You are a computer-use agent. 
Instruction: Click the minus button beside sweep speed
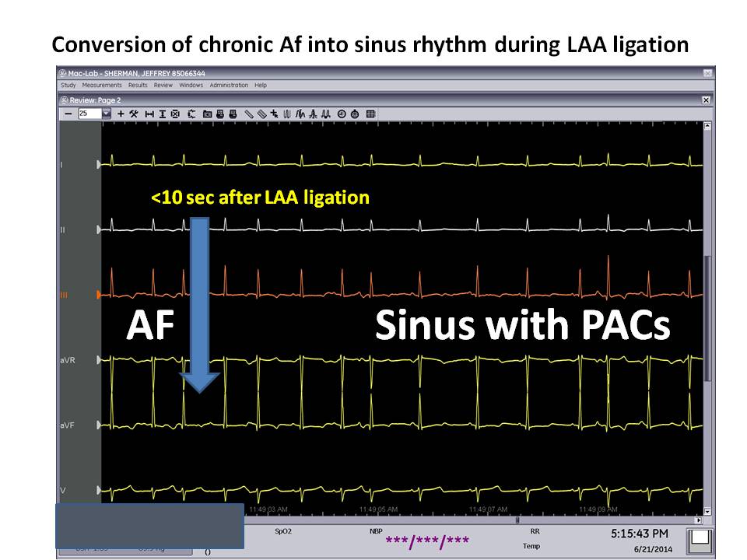pos(68,114)
